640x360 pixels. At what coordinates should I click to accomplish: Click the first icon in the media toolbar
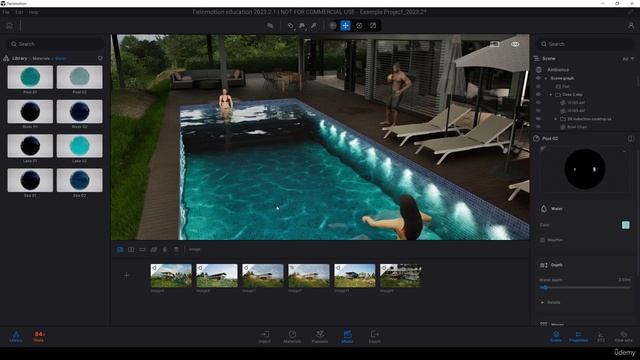tap(120, 249)
